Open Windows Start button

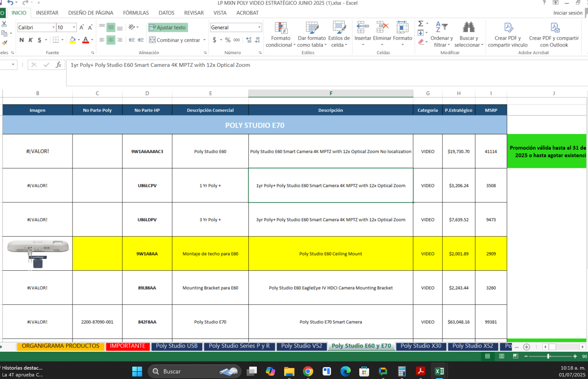tap(137, 371)
